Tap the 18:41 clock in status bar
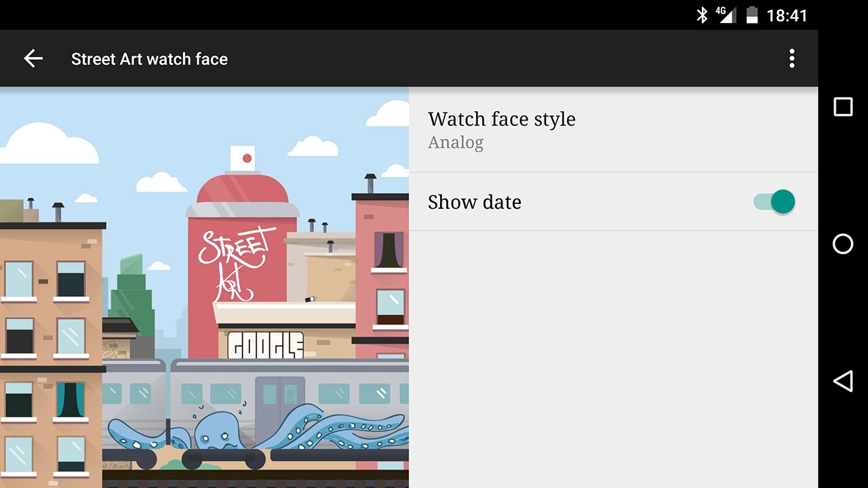 pyautogui.click(x=787, y=15)
